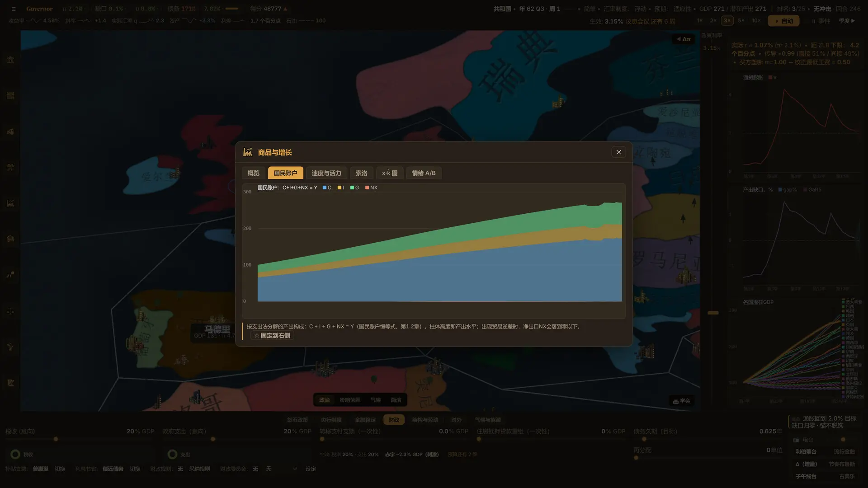Viewport: 868px width, 488px height.
Task: Select the 3× speed option
Action: (x=727, y=21)
